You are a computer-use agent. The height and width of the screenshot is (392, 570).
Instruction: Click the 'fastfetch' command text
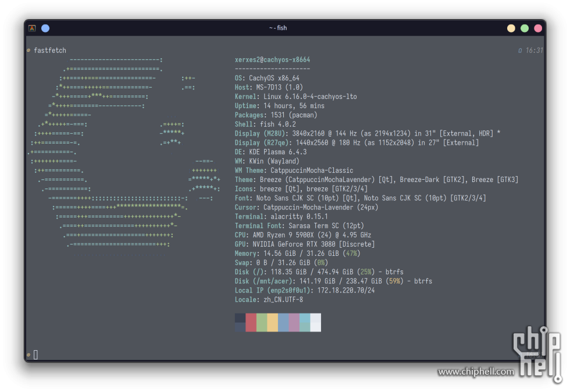tap(50, 51)
